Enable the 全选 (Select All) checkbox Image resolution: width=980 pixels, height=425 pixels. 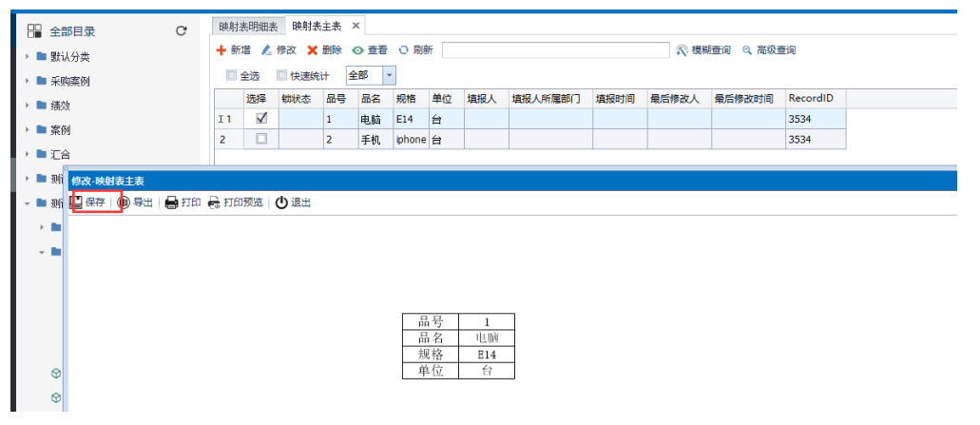pyautogui.click(x=231, y=76)
